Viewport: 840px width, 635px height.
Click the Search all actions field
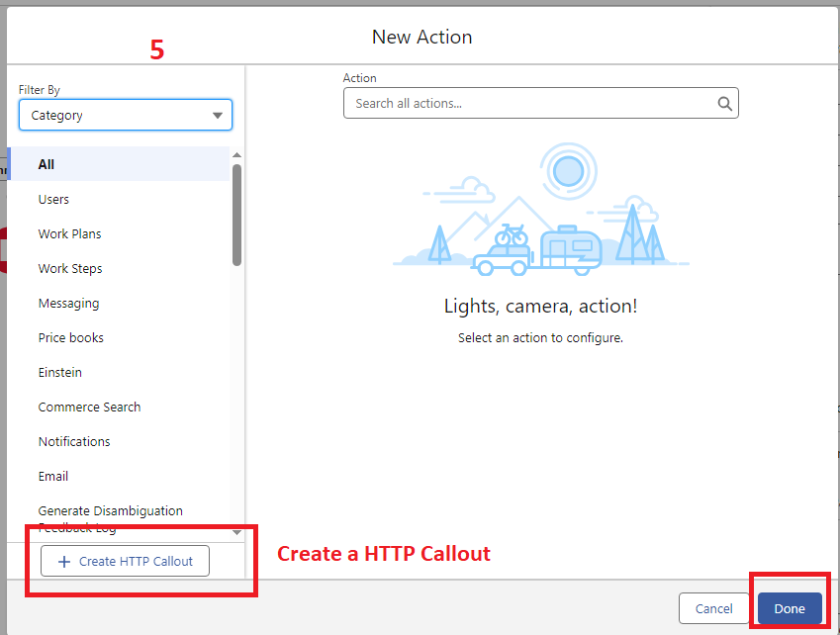click(529, 104)
